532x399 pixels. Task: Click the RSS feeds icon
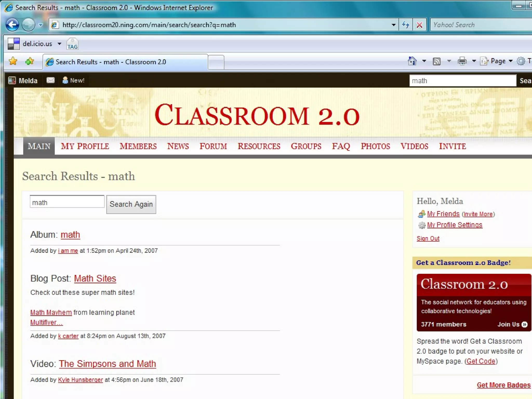pyautogui.click(x=437, y=61)
